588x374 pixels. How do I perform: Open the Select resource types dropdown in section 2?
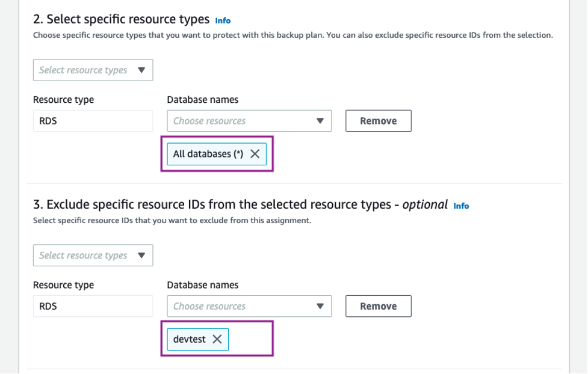pos(93,70)
